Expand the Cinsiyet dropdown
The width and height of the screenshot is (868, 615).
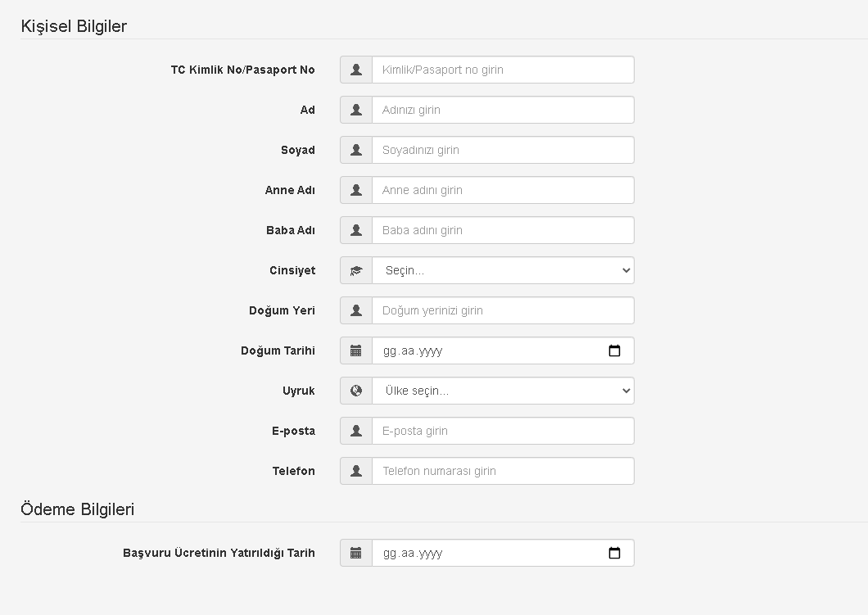(x=503, y=270)
